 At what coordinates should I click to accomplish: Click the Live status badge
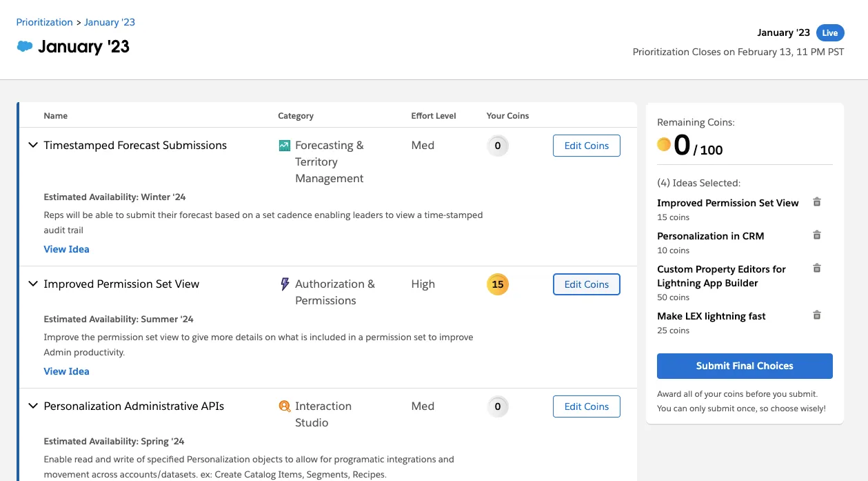point(830,32)
